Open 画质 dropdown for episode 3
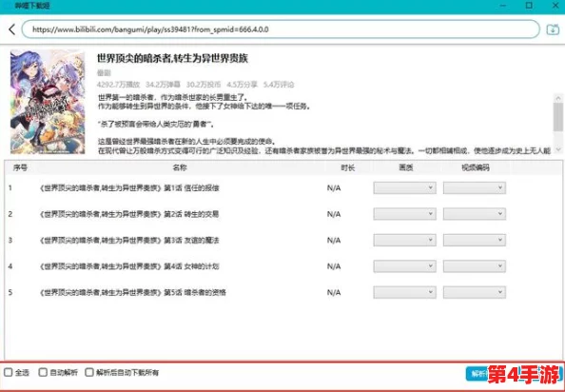Screen dimensions: 565x392 tap(404, 240)
